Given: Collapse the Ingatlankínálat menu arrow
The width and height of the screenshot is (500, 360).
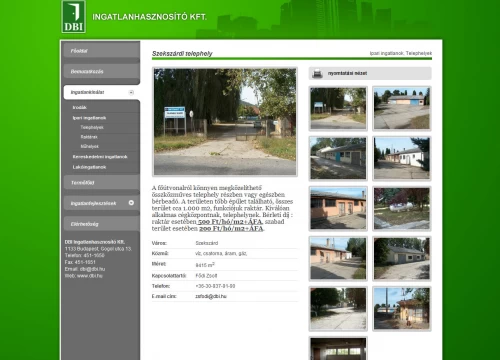Looking at the screenshot, I should click(131, 92).
